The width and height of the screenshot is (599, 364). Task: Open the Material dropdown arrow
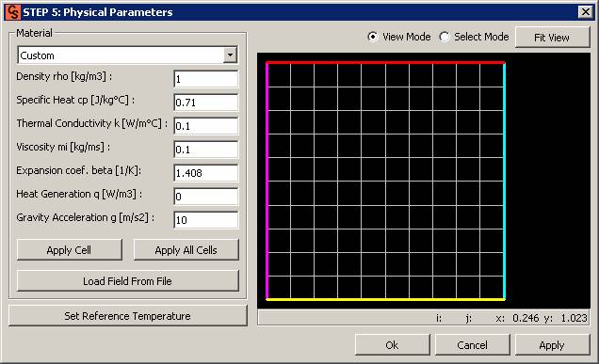click(x=230, y=55)
